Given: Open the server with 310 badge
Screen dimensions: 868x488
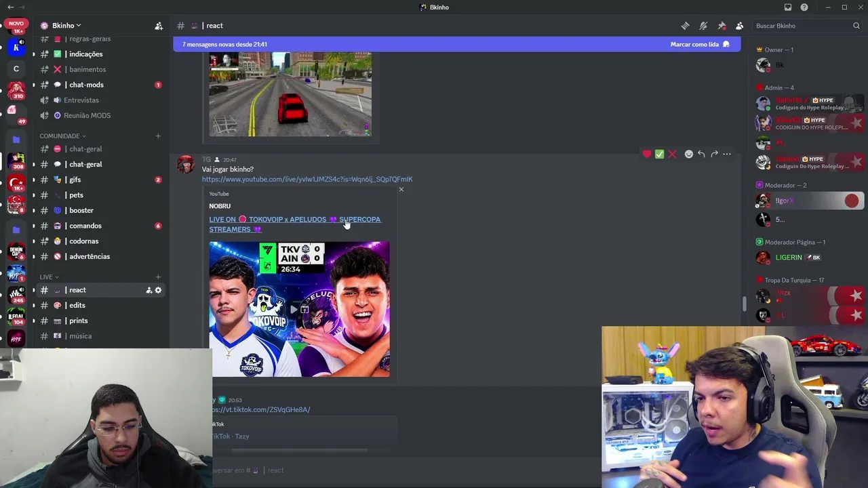Looking at the screenshot, I should 16,89.
